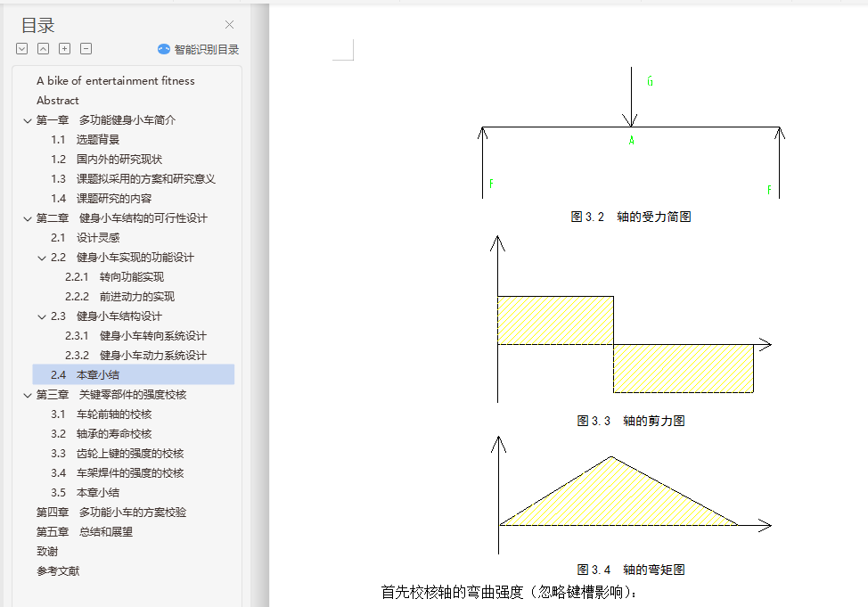The height and width of the screenshot is (607, 868).
Task: Click caption 图3.2 轴的受力简图
Action: 631,217
